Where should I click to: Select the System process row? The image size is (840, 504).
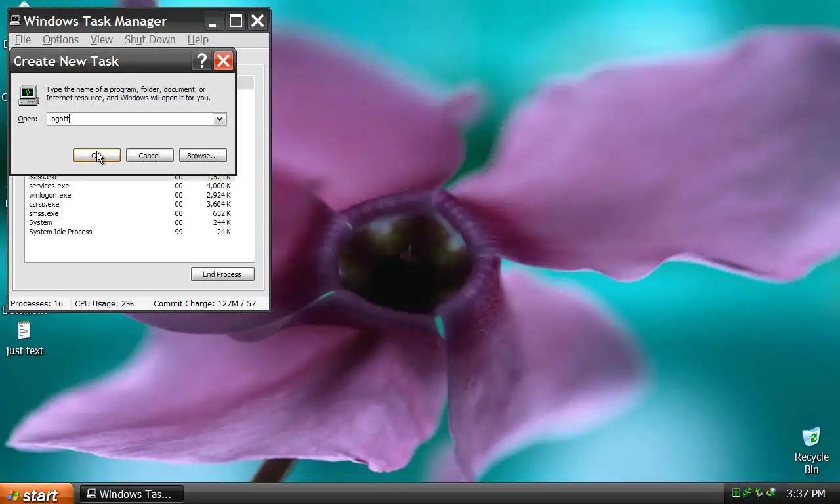pyautogui.click(x=130, y=222)
